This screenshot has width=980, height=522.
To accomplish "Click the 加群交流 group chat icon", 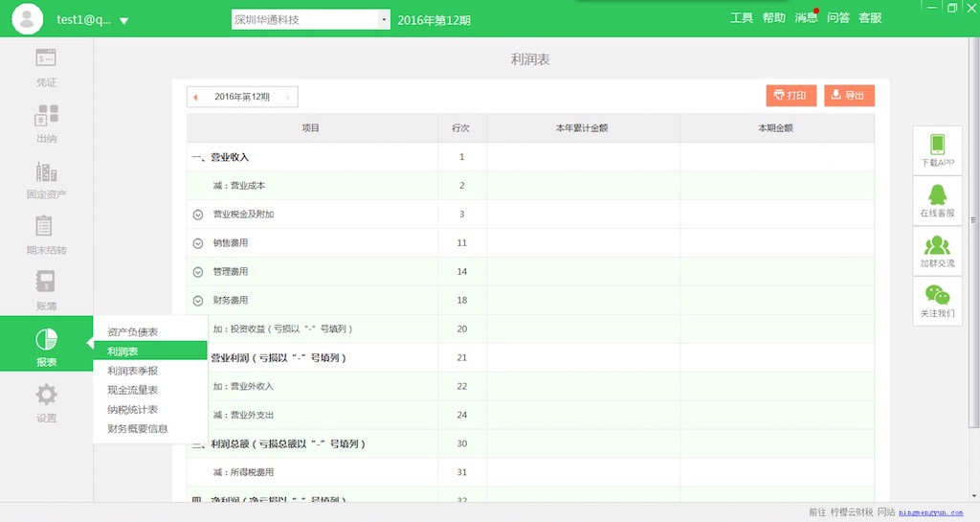I will click(x=937, y=246).
